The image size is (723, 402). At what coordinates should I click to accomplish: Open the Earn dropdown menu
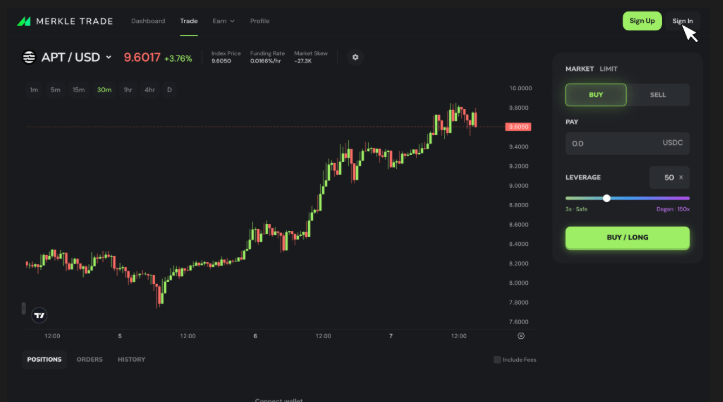pyautogui.click(x=224, y=21)
